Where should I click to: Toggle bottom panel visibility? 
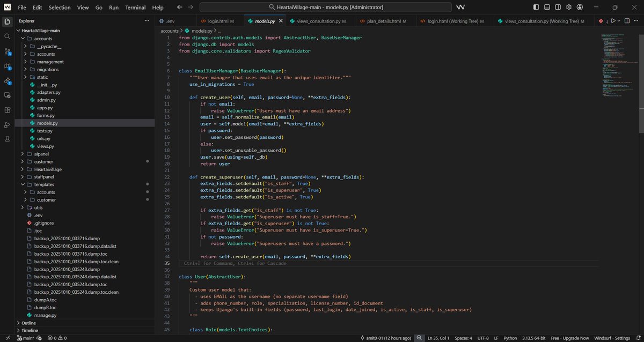547,8
